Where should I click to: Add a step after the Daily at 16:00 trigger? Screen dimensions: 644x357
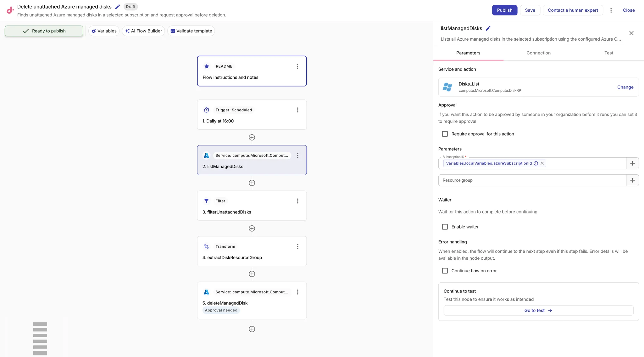(x=252, y=137)
